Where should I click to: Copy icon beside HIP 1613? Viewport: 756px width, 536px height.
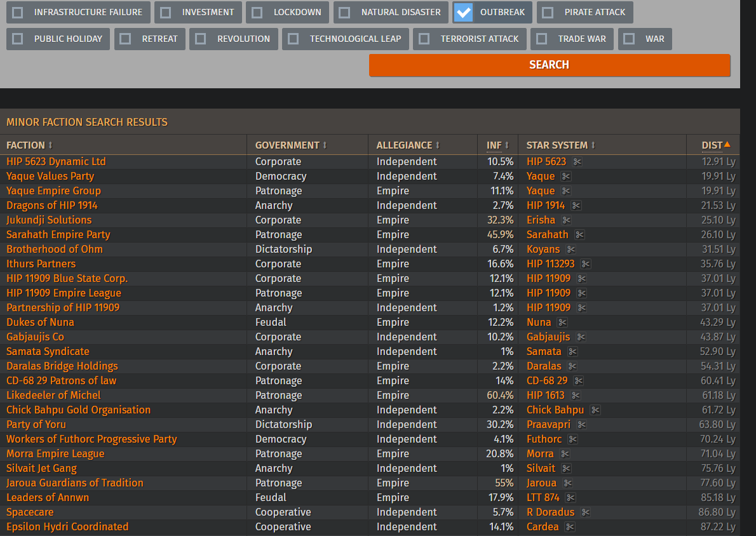[575, 395]
